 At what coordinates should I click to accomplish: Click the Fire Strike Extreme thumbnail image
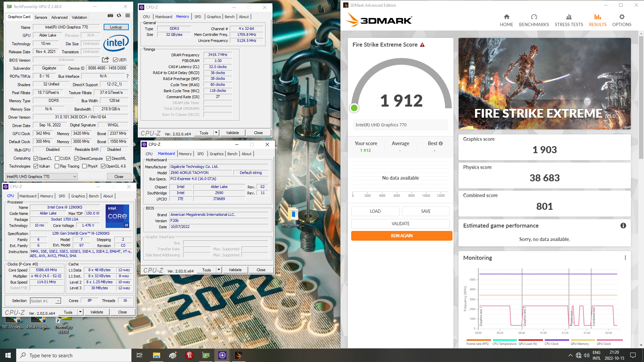[x=544, y=83]
